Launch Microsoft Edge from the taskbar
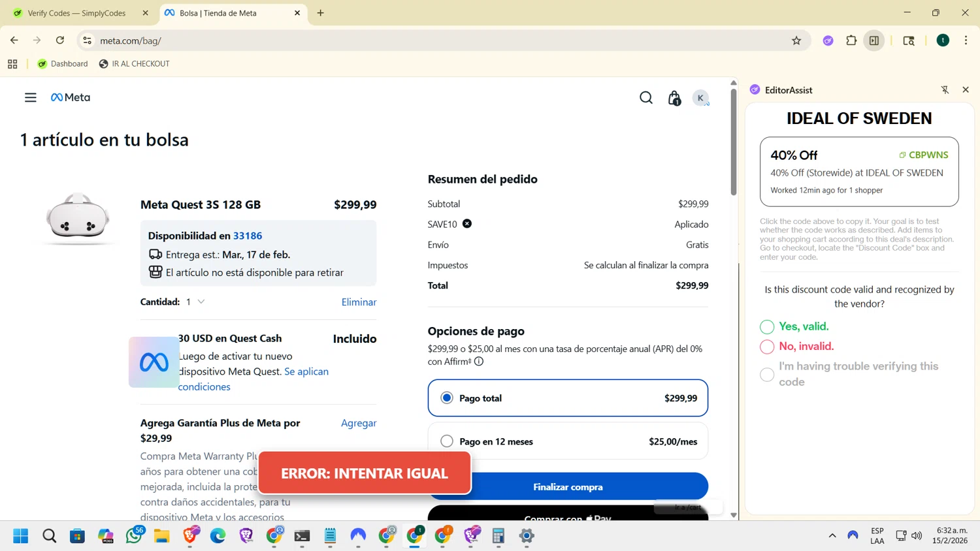 pos(218,536)
